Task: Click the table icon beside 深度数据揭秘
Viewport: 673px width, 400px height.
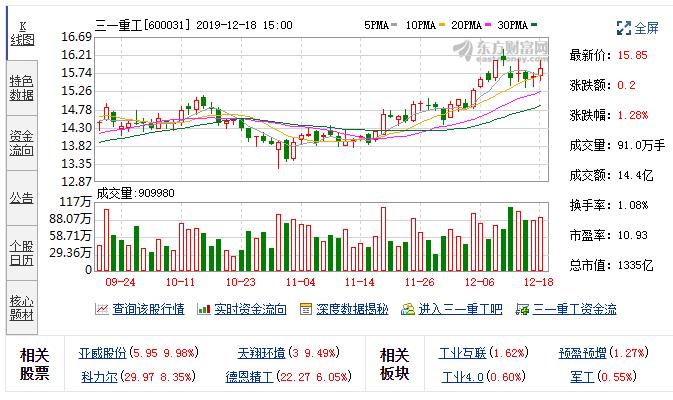Action: (x=306, y=309)
